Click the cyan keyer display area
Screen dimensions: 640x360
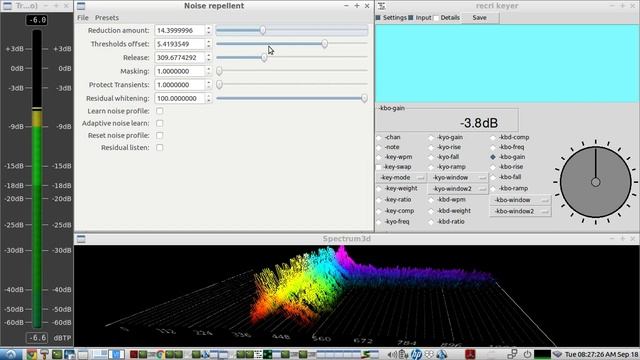coord(507,63)
